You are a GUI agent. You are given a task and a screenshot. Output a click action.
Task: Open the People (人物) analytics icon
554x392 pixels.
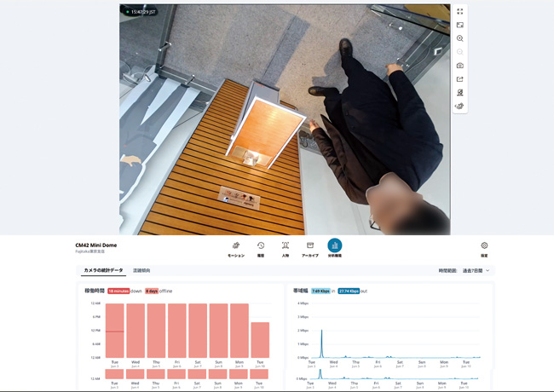point(286,248)
